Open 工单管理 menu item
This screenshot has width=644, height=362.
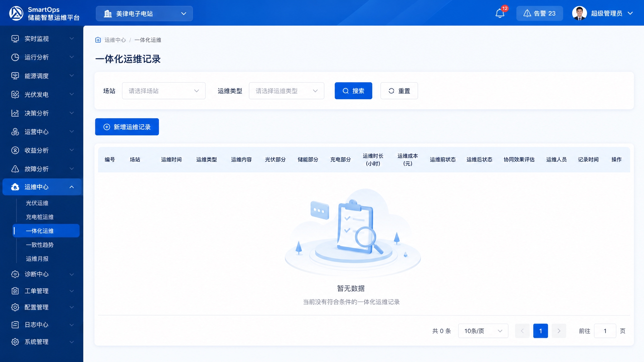pos(42,291)
